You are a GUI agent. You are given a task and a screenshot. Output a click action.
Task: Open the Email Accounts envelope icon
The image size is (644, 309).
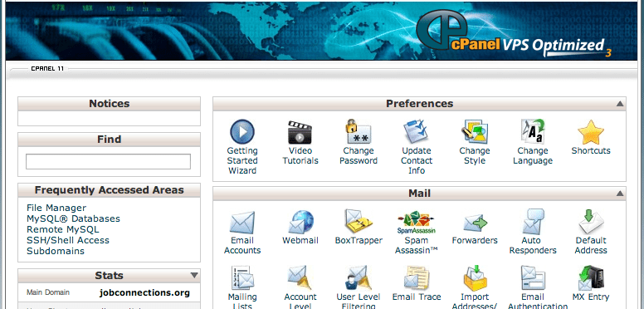[242, 223]
